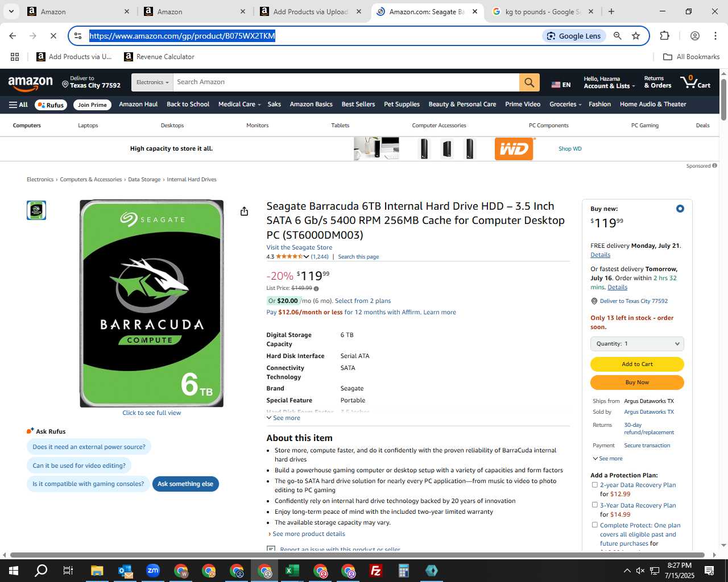Viewport: 728px width, 582px height.
Task: Open the PC Components subcategory tab
Action: (548, 126)
